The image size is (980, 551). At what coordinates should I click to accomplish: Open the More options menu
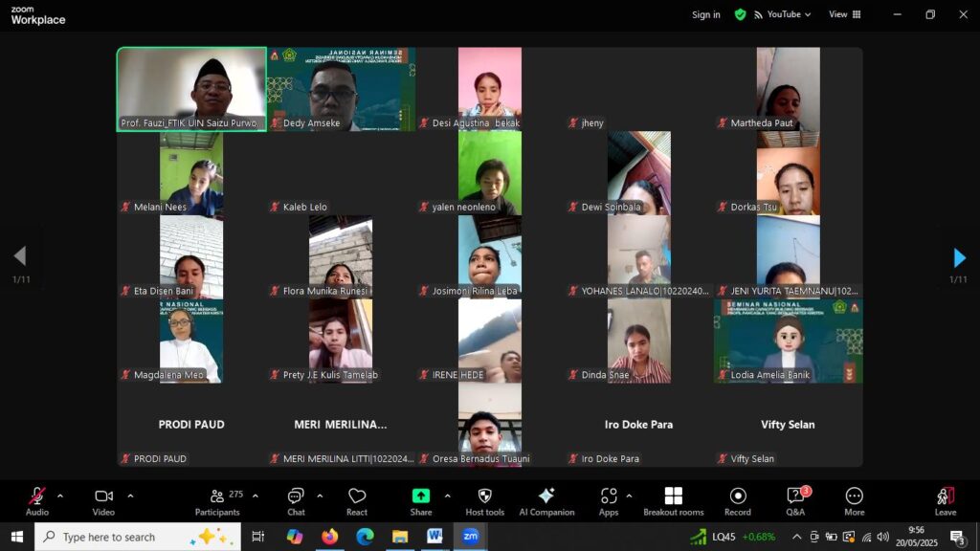(854, 500)
